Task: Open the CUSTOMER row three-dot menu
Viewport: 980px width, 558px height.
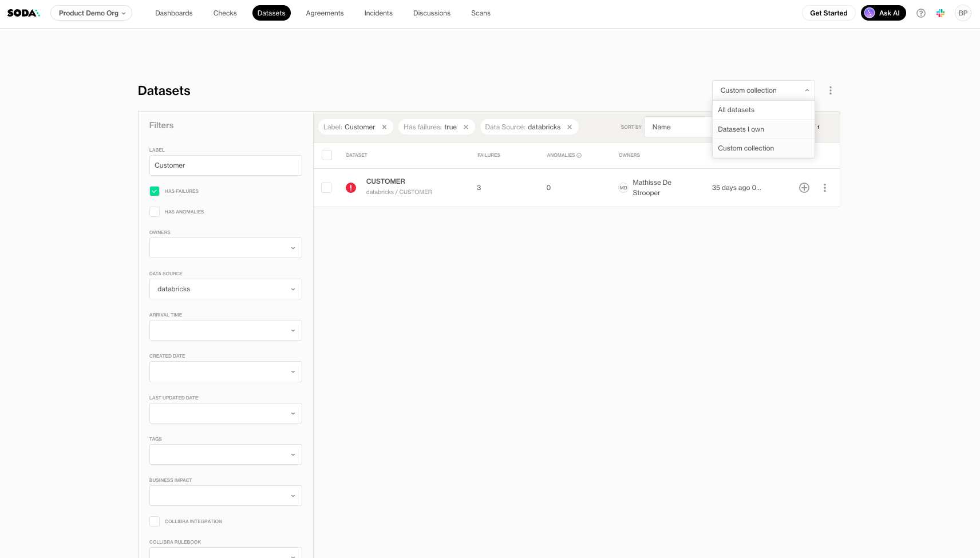Action: pos(824,188)
